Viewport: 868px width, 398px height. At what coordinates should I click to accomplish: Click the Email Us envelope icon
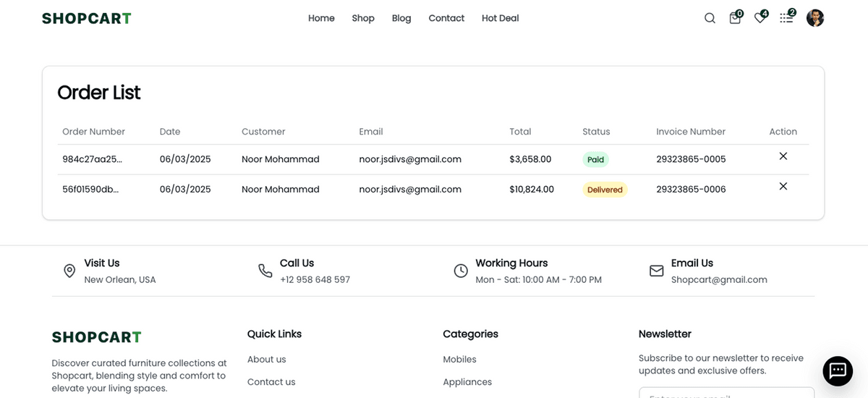pos(656,271)
